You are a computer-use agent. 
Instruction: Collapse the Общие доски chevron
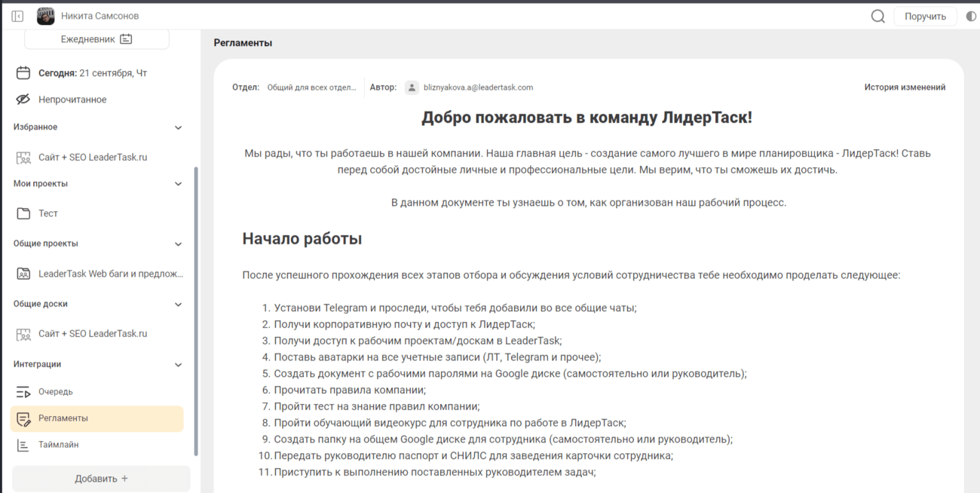[x=178, y=305]
